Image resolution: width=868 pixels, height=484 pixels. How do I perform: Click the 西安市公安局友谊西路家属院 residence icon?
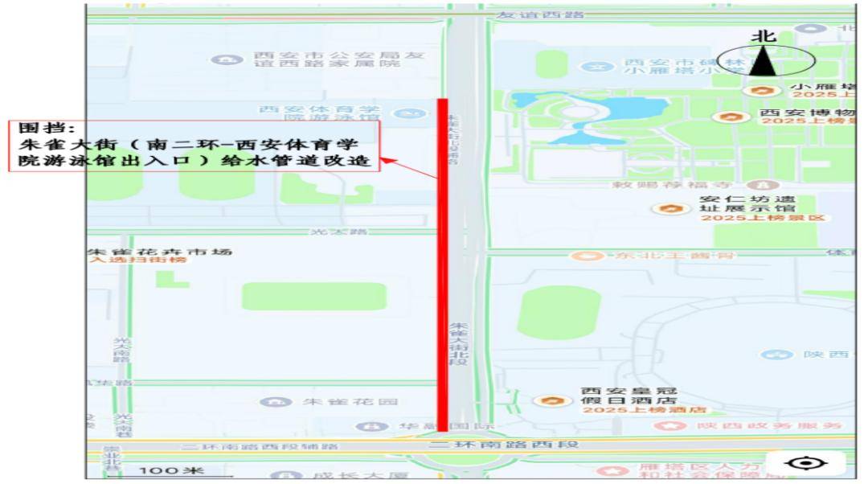[x=227, y=59]
